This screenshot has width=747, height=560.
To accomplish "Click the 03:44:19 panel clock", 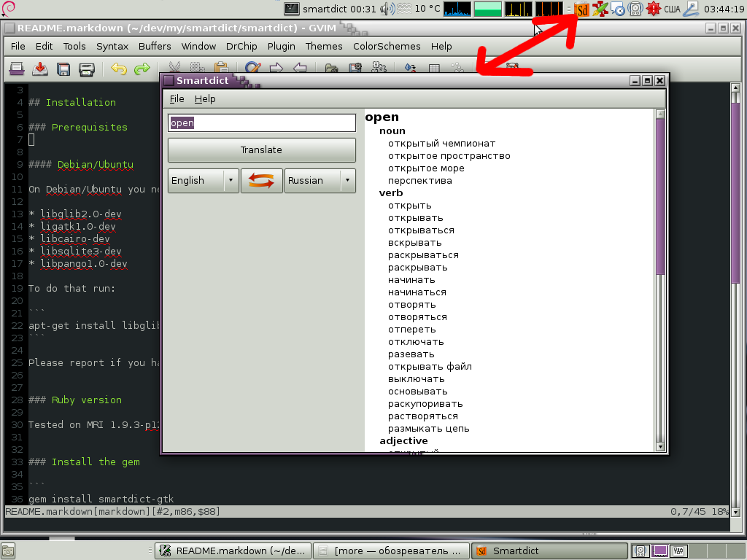I will [724, 9].
